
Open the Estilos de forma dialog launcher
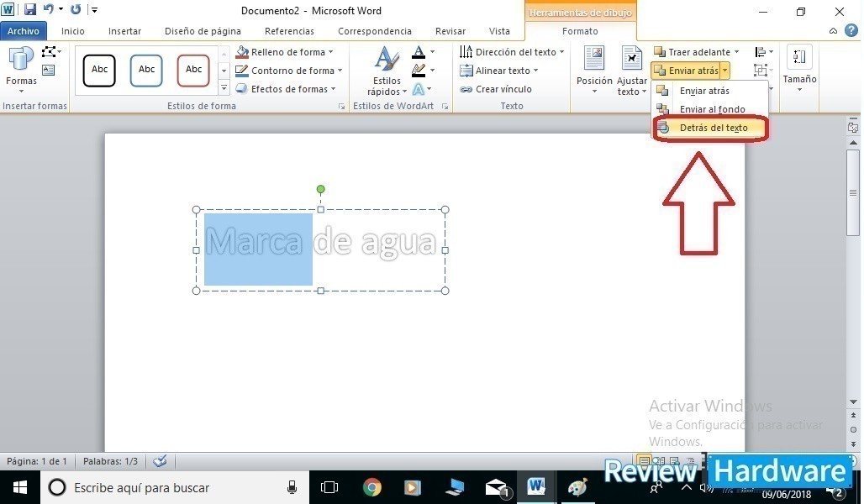[x=341, y=107]
